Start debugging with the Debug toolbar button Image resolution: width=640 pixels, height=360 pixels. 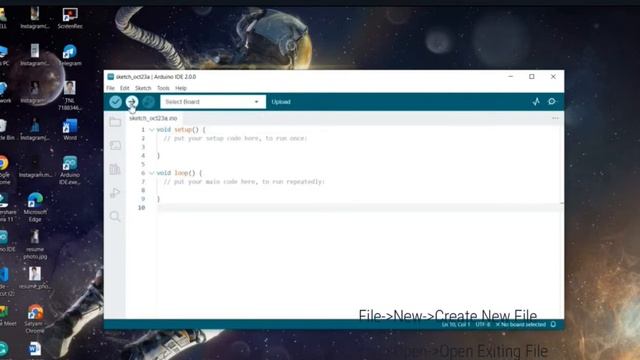coord(149,102)
